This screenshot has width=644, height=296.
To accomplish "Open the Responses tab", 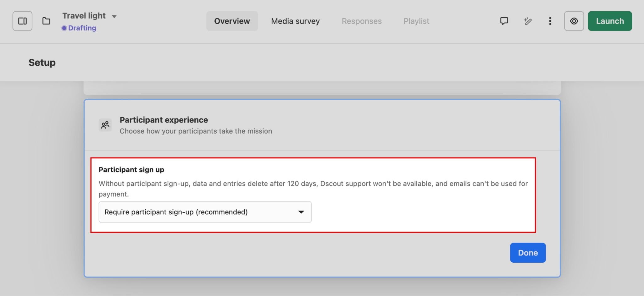I will coord(362,21).
